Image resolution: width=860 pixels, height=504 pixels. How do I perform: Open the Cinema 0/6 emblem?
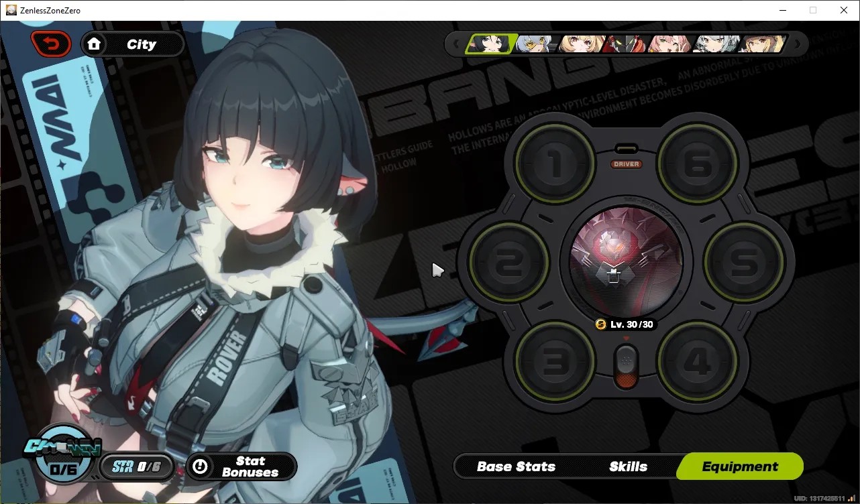(x=64, y=457)
